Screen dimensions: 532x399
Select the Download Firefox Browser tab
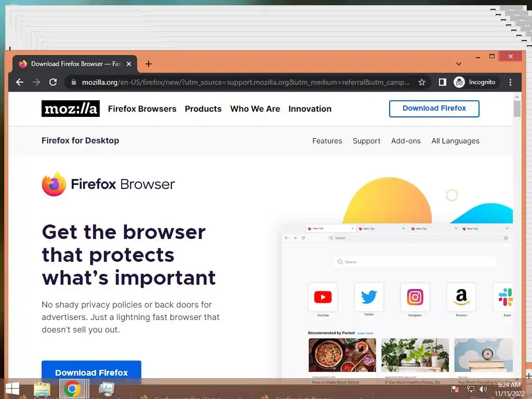[75, 64]
